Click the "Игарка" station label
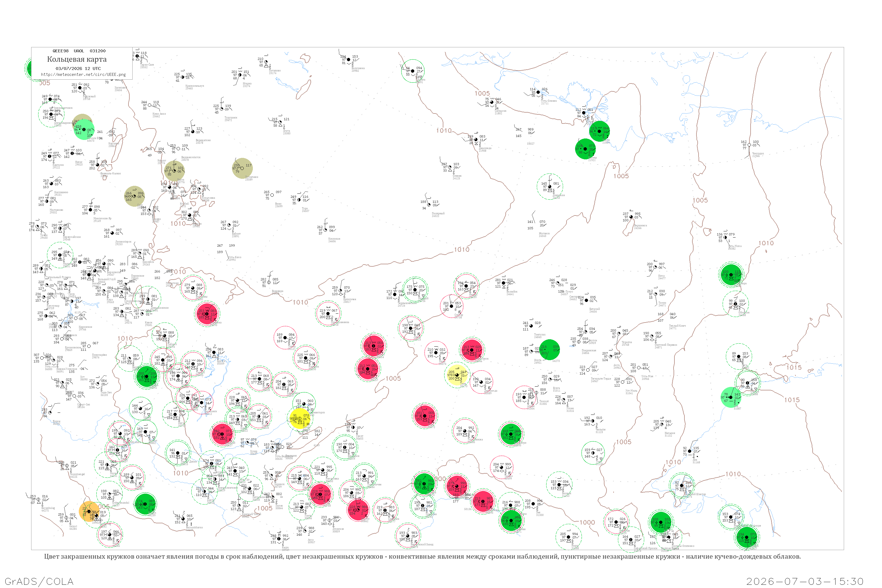Screen dimensions: 882x588 pos(247,83)
